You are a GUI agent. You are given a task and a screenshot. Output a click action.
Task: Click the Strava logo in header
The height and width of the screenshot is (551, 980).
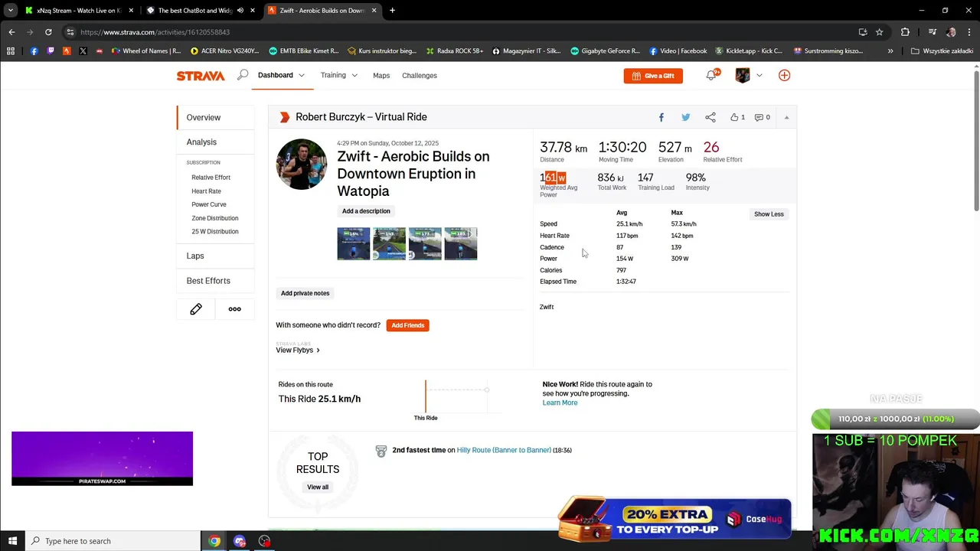201,76
